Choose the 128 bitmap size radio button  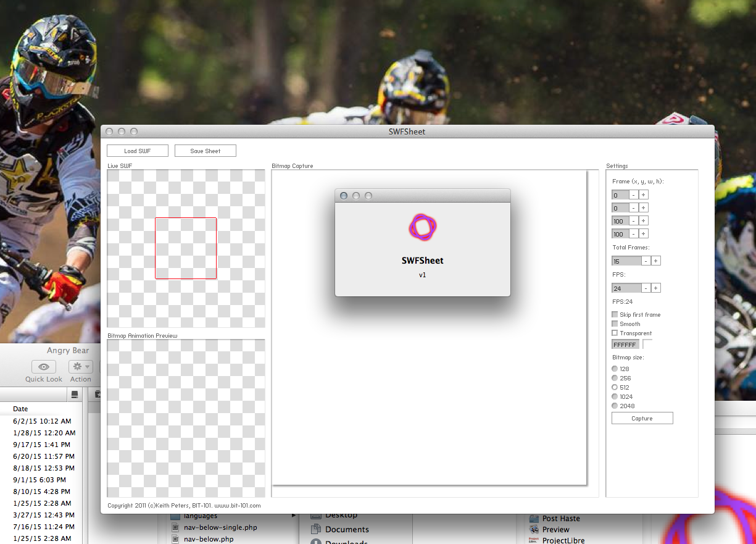tap(615, 369)
